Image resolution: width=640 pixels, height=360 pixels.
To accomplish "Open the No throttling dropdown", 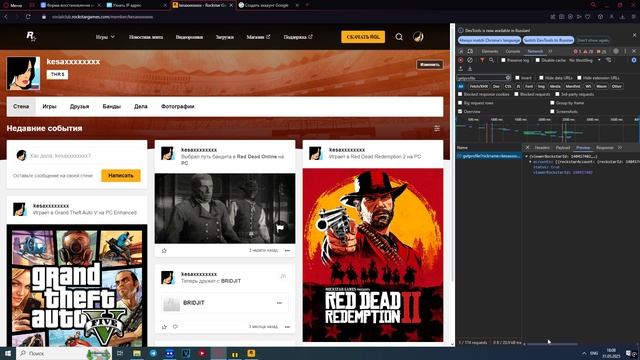I will (584, 60).
